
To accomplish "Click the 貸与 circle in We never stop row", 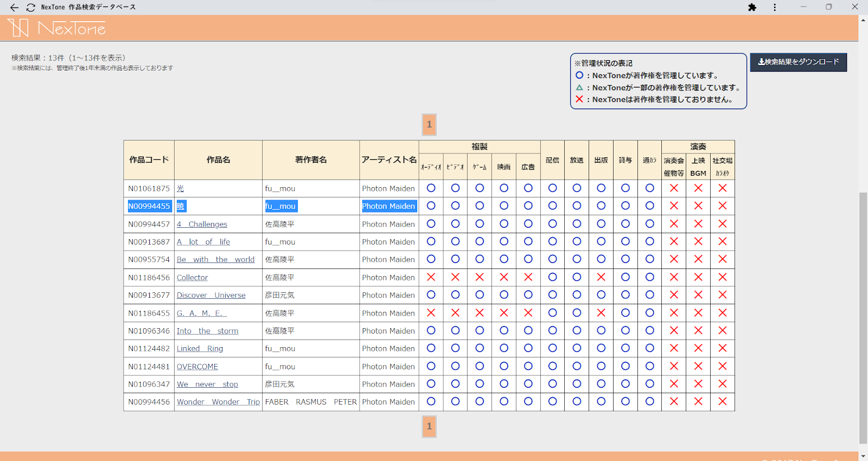I will 626,384.
